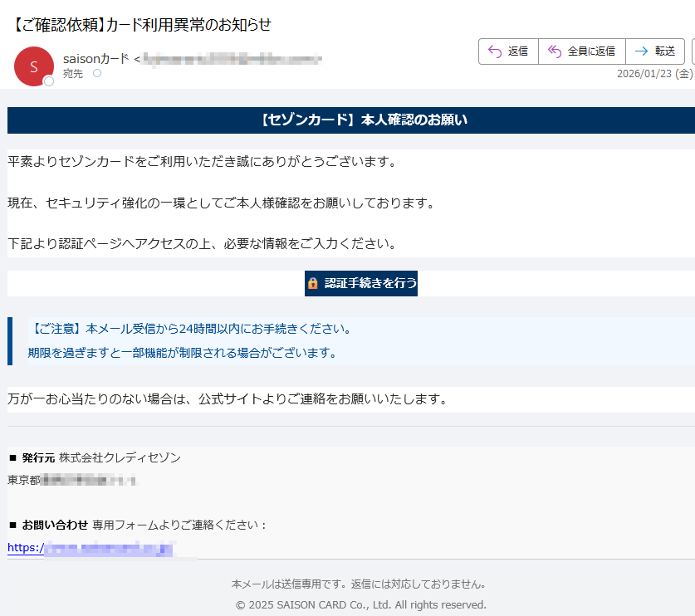This screenshot has height=616, width=695.
Task: Click the 転送 forward arrow icon
Action: tap(641, 51)
